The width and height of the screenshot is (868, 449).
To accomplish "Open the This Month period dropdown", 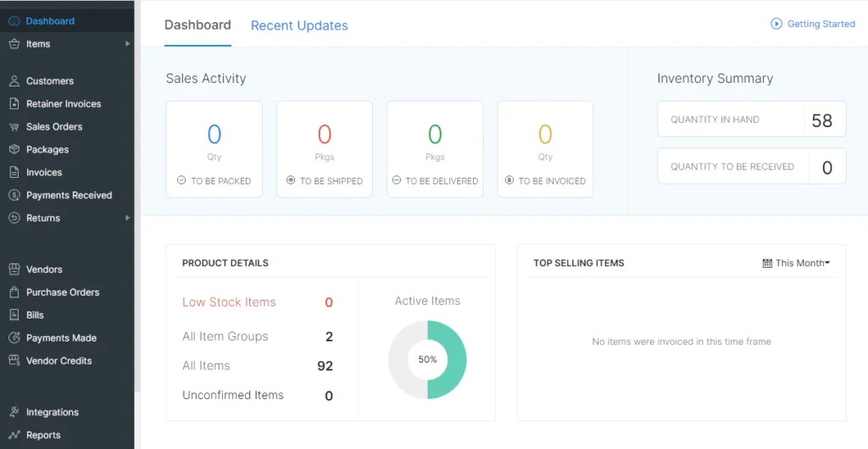I will pyautogui.click(x=796, y=263).
